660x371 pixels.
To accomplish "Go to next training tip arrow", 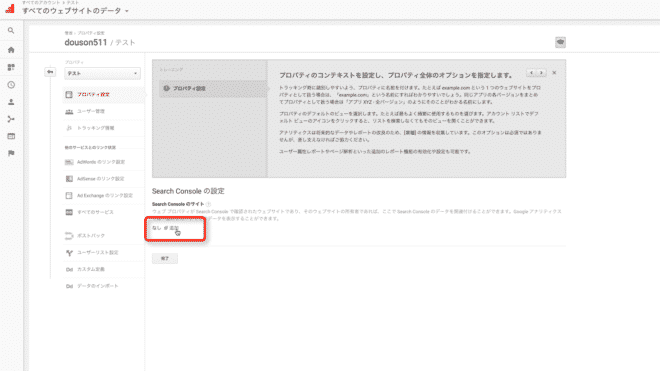I will [541, 73].
